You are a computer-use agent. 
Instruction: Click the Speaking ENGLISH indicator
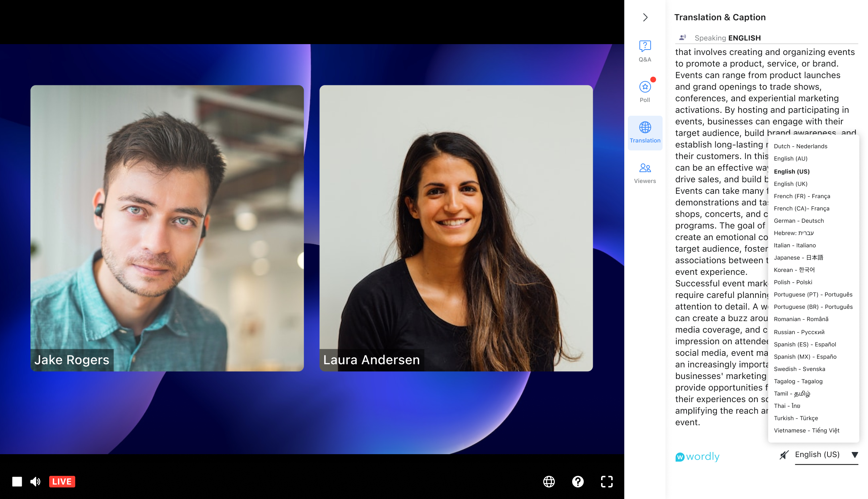728,38
